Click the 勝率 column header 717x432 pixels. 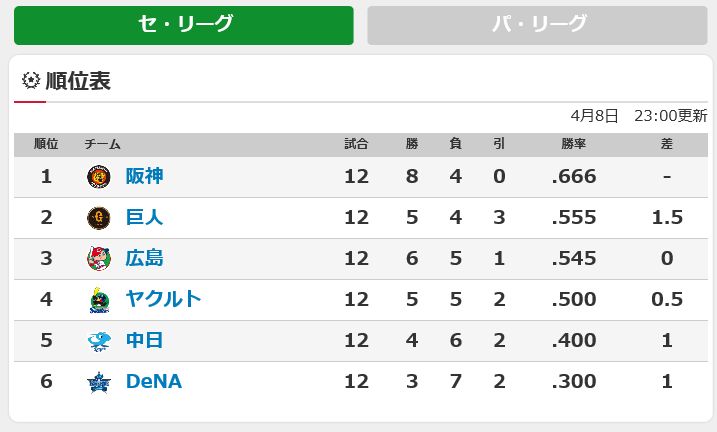[x=573, y=144]
